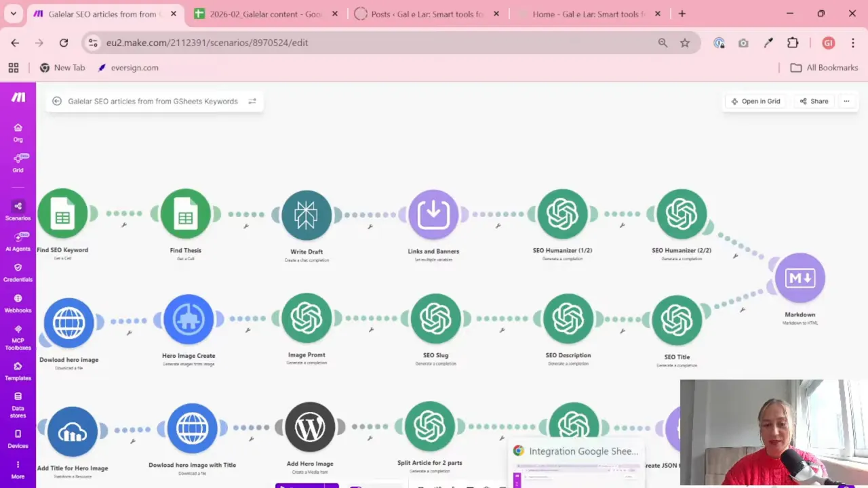Open Grid in Make sidebar

pos(18,163)
